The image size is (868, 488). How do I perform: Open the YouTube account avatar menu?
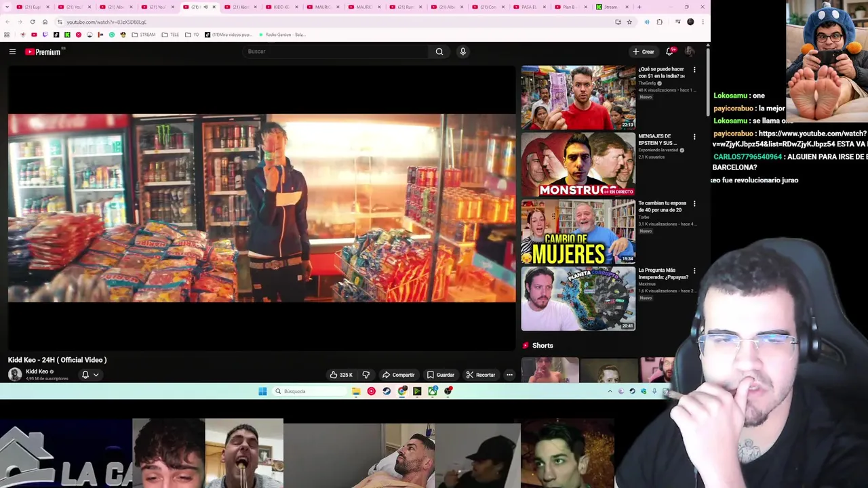(x=690, y=52)
